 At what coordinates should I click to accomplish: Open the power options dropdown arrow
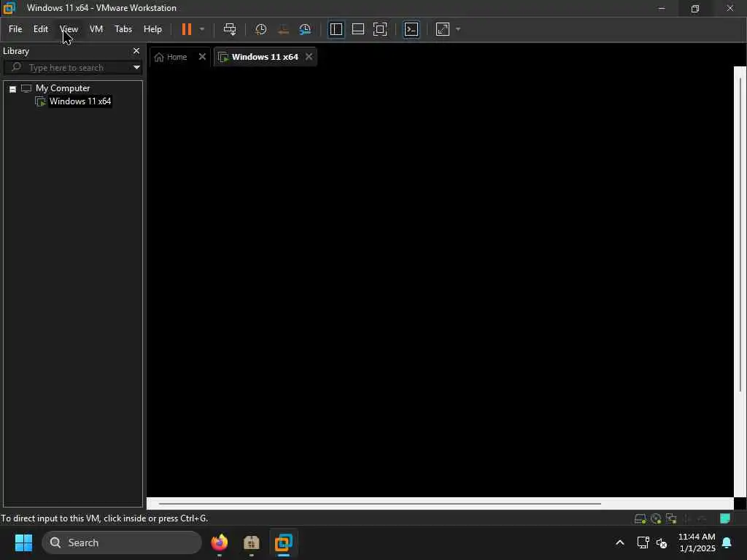click(x=202, y=29)
